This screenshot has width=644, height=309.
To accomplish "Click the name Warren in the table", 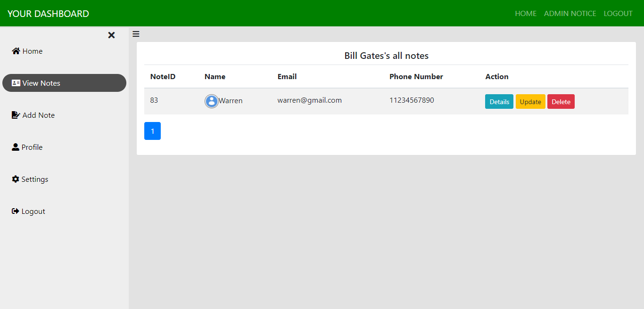I will tap(231, 101).
